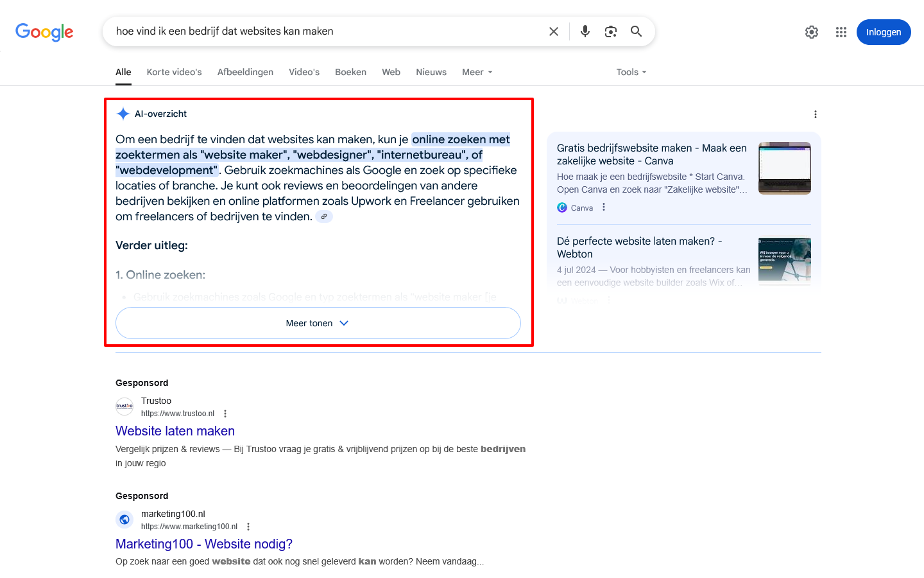Switch to the Web tab
The width and height of the screenshot is (924, 578).
391,72
